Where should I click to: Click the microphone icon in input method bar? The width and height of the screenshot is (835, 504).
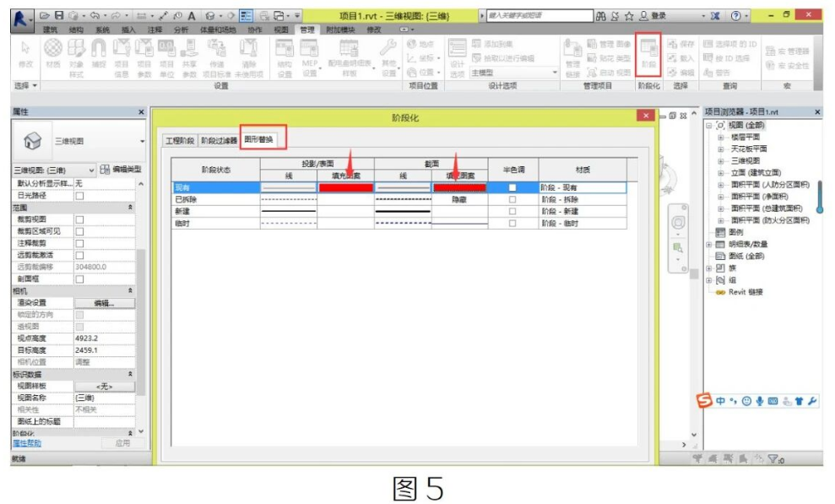tap(759, 401)
